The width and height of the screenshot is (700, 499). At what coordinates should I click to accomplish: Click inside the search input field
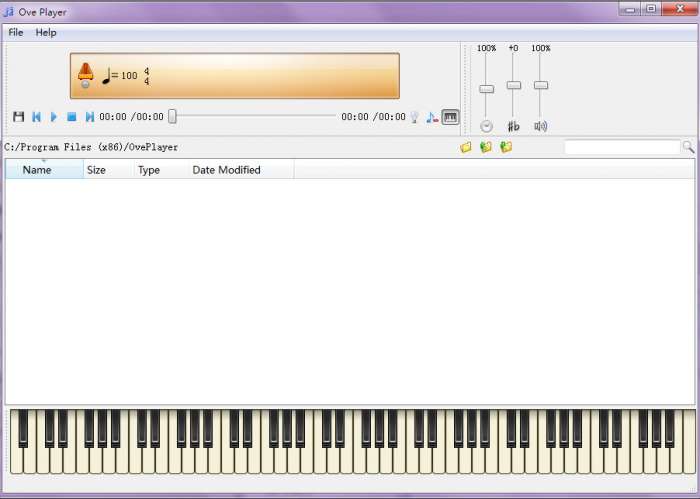click(x=622, y=147)
